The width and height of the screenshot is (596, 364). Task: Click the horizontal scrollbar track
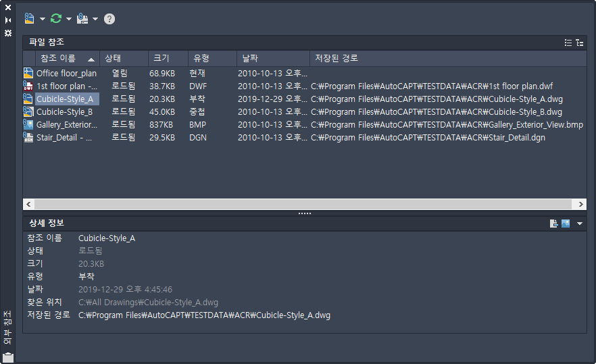tap(303, 205)
